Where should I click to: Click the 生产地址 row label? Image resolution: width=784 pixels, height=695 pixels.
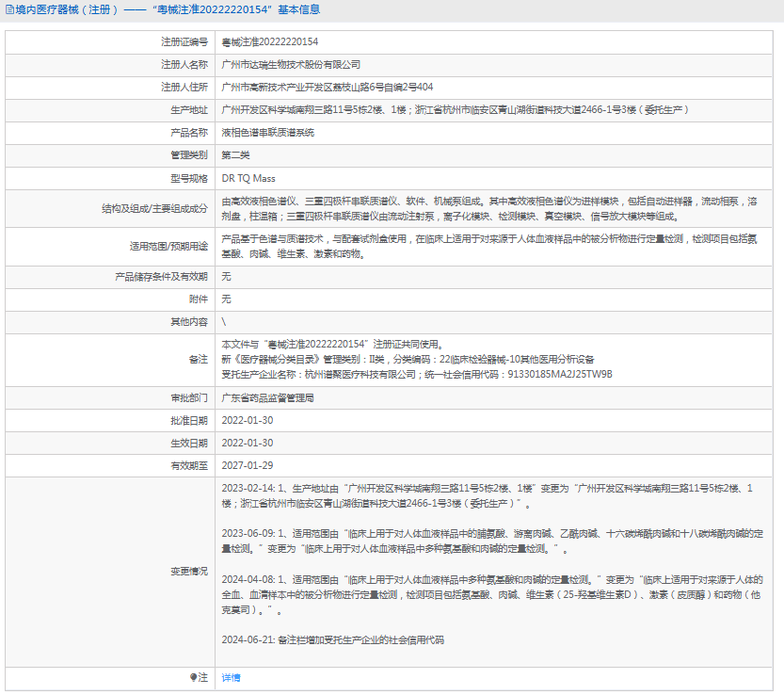point(189,109)
